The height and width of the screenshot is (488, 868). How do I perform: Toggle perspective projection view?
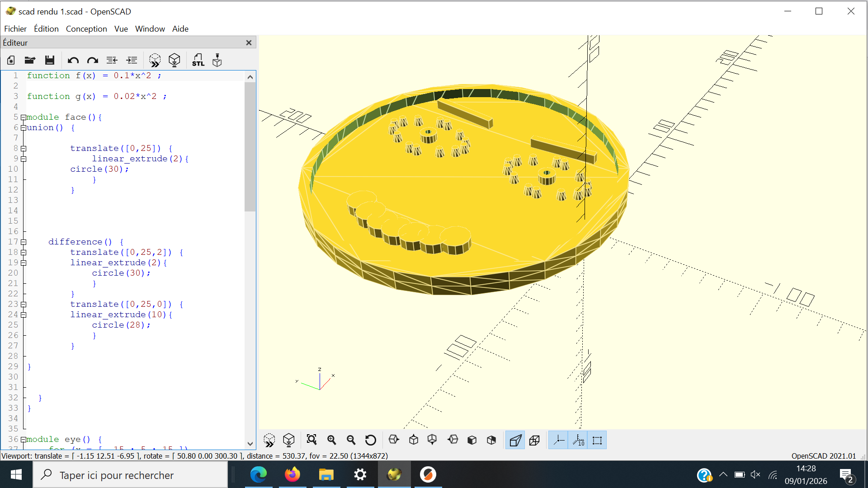pyautogui.click(x=515, y=440)
